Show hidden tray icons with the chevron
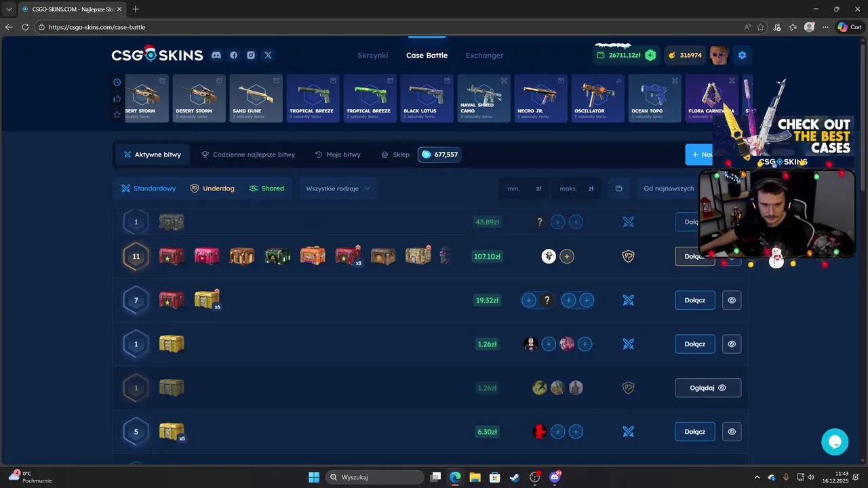The height and width of the screenshot is (488, 868). pos(757,477)
